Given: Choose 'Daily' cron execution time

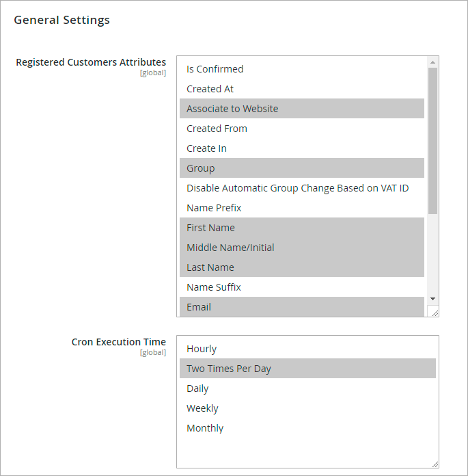Looking at the screenshot, I should tap(197, 388).
